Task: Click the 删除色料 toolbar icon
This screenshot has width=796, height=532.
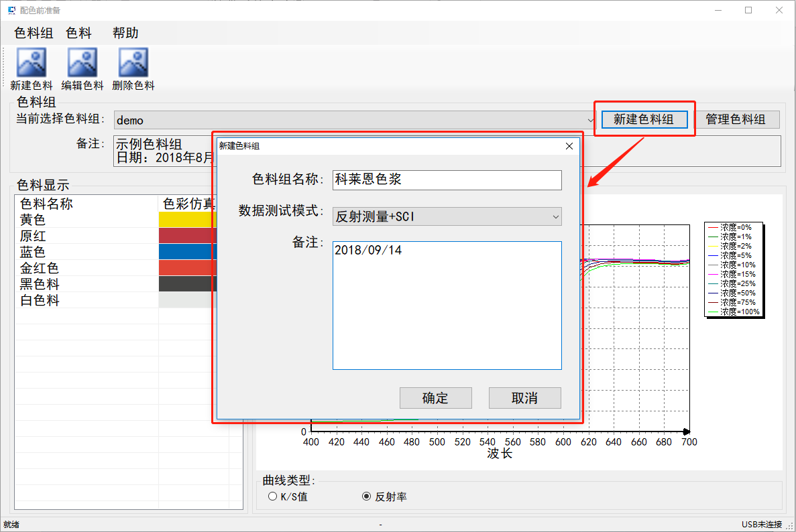Action: (x=133, y=63)
